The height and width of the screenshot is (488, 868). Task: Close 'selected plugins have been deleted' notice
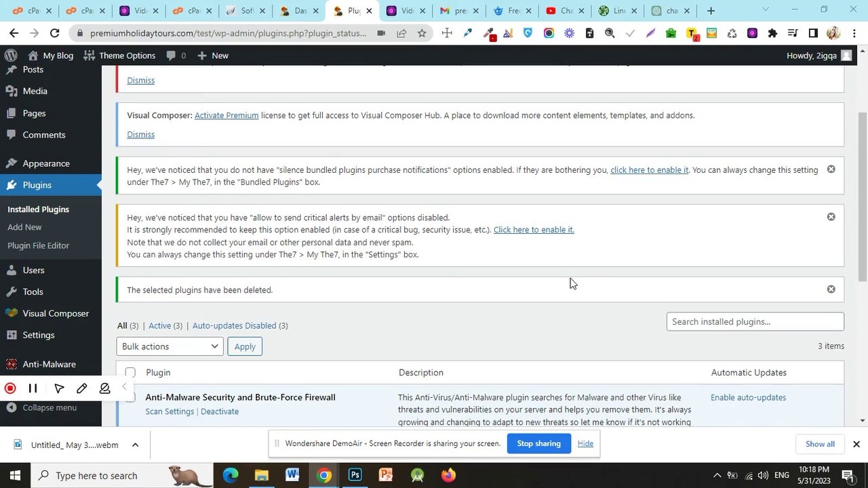pos(831,289)
